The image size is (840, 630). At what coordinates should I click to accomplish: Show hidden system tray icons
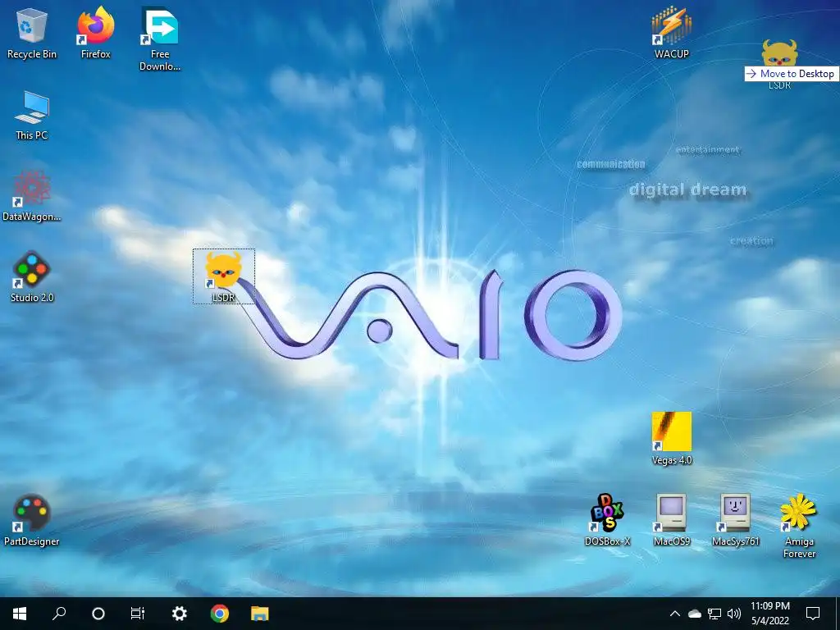675,614
